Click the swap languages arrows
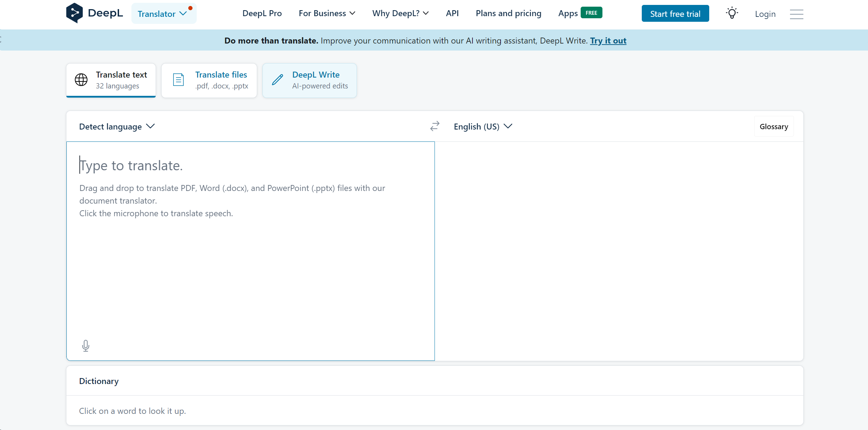The width and height of the screenshot is (868, 430). (435, 126)
